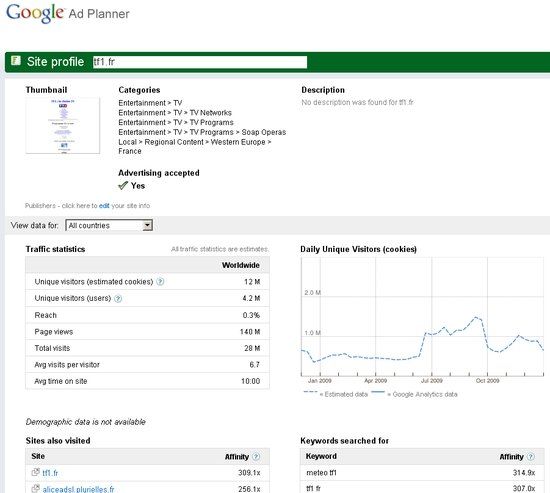Click the Google Ad Planner logo

tap(68, 13)
